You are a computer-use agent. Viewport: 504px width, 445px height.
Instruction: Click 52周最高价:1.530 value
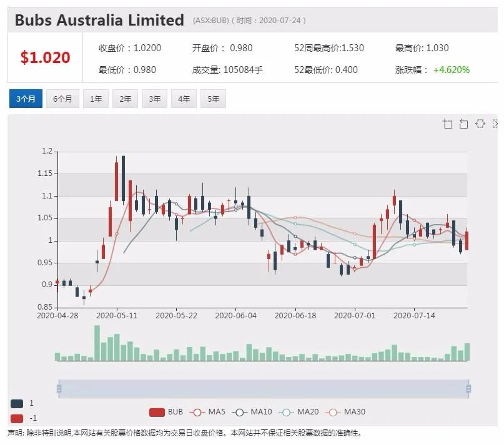[329, 48]
